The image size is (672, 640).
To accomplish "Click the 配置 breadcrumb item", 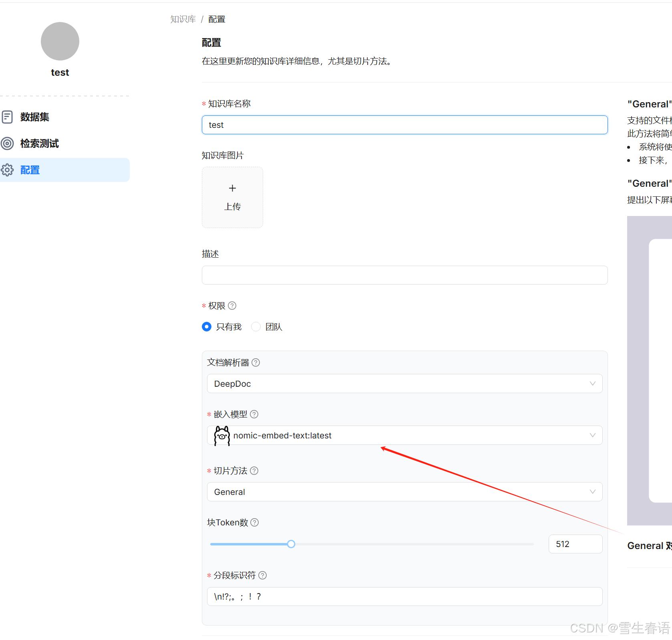I will (216, 19).
